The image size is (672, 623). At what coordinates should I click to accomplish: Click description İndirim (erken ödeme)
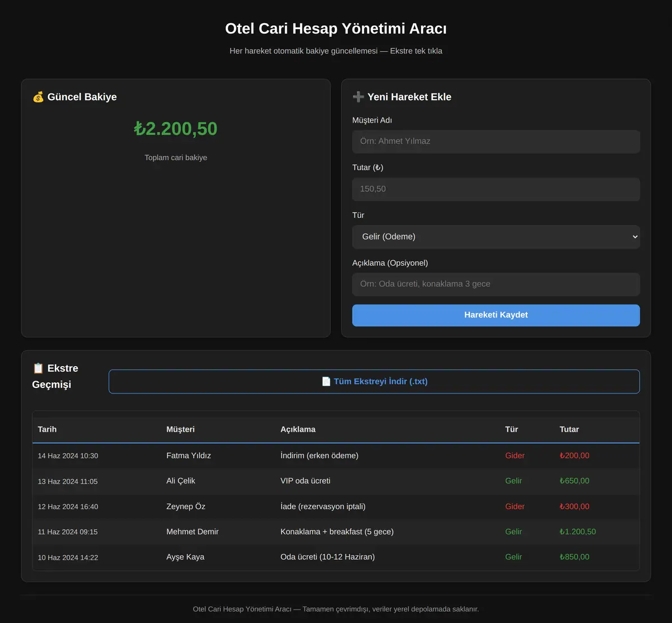(319, 456)
